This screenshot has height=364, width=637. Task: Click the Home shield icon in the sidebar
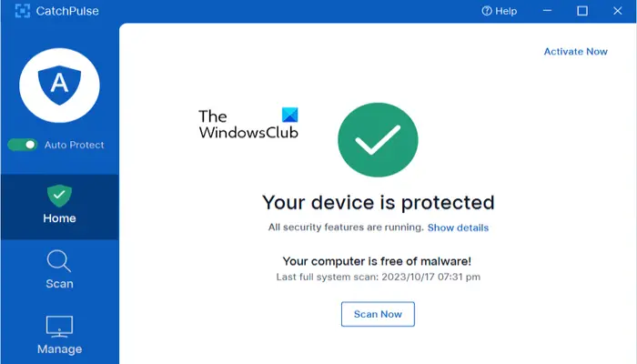(59, 195)
